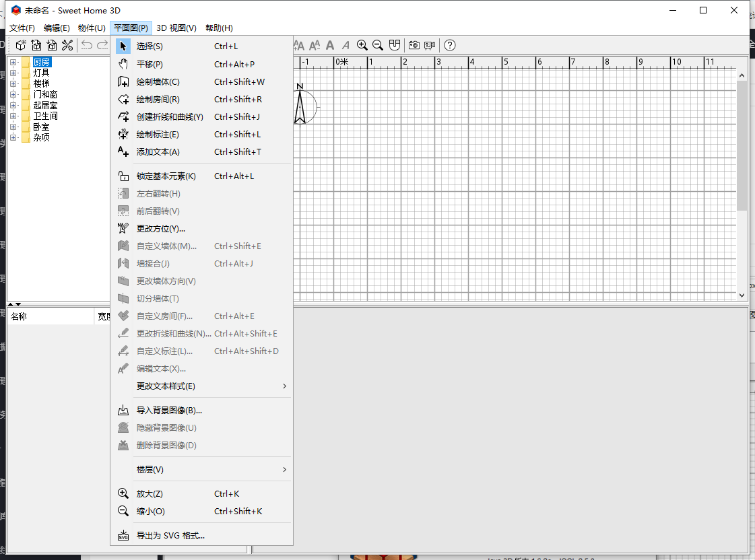Sort furniture list by 名称 column header
Screen dimensions: 755x560
click(51, 316)
